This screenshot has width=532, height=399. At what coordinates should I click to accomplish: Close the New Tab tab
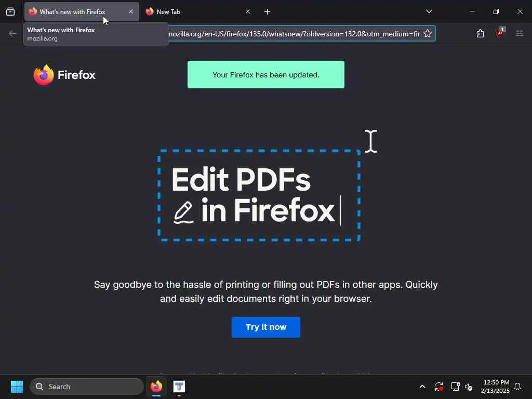248,11
